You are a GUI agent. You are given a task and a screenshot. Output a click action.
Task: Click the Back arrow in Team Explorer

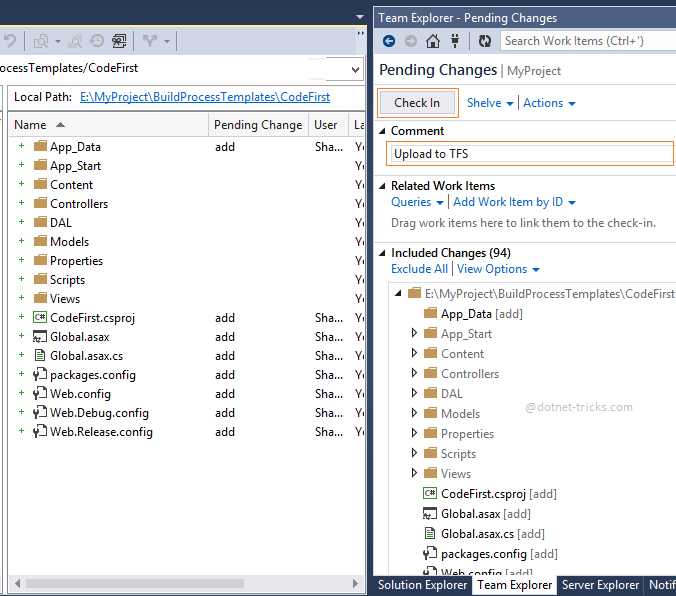pyautogui.click(x=389, y=41)
